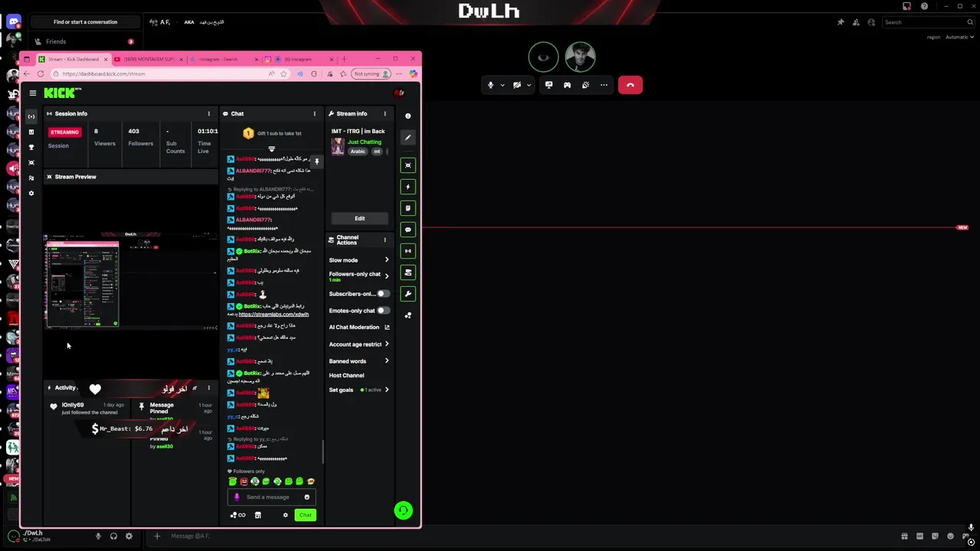Click the chat panel scrollbar
Image resolution: width=980 pixels, height=551 pixels.
[322, 452]
